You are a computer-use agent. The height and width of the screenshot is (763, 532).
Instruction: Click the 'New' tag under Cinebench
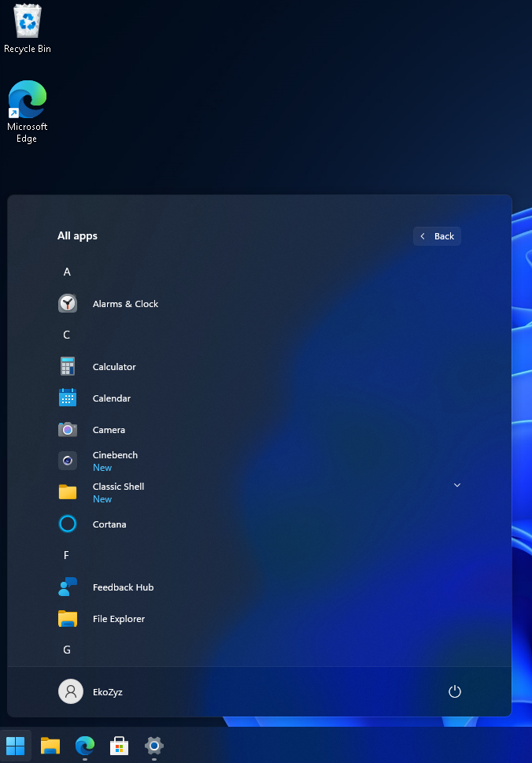click(x=102, y=468)
